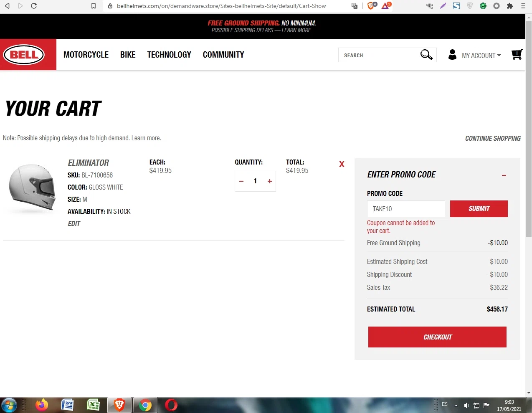The width and height of the screenshot is (532, 413).
Task: Click the Estimated Total amount $456.17
Action: (x=497, y=309)
